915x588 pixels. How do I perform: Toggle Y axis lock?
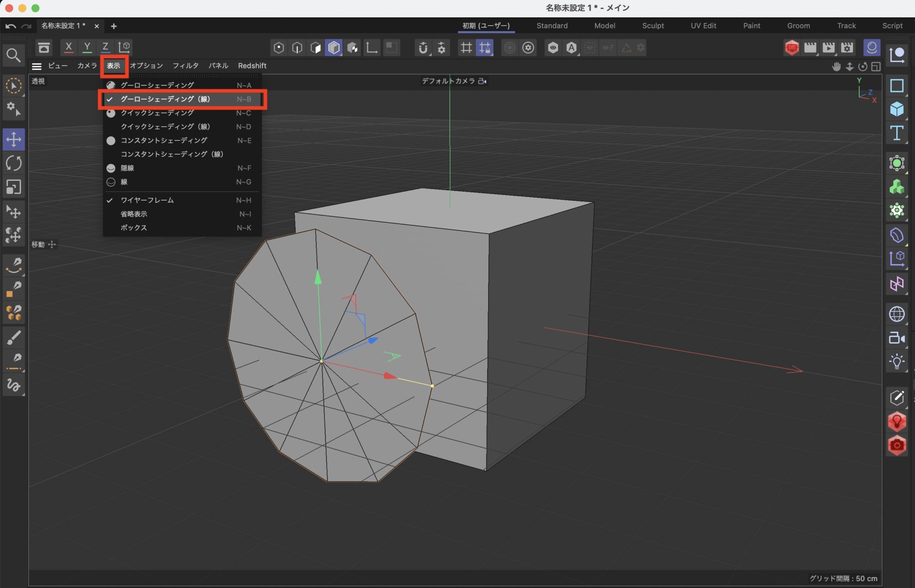tap(87, 47)
